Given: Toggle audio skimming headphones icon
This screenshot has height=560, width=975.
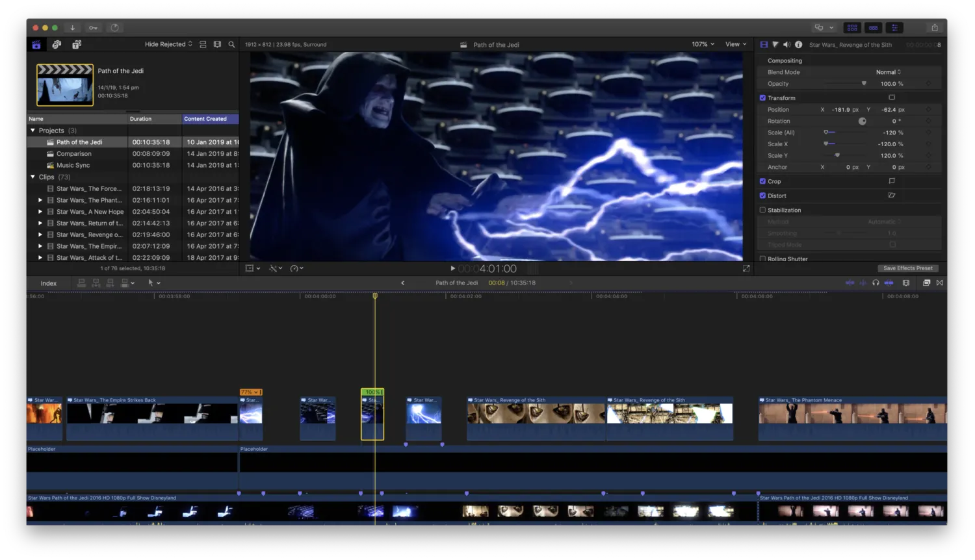Looking at the screenshot, I should [x=876, y=283].
